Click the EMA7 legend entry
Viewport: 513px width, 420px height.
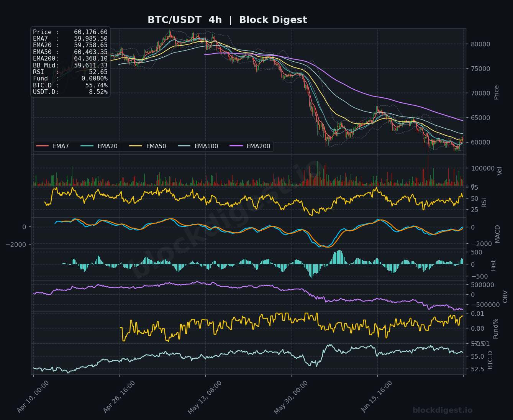[52, 146]
